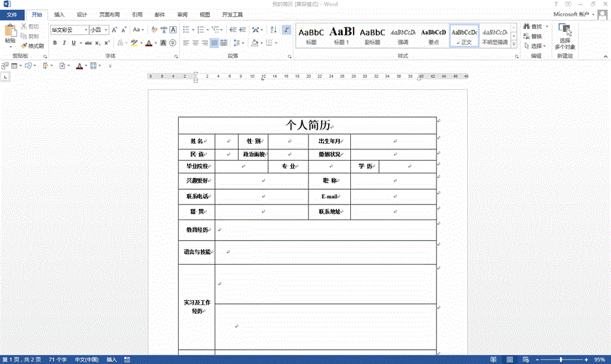611x364 pixels.
Task: Click the Replace (替换) button
Action: (x=532, y=36)
